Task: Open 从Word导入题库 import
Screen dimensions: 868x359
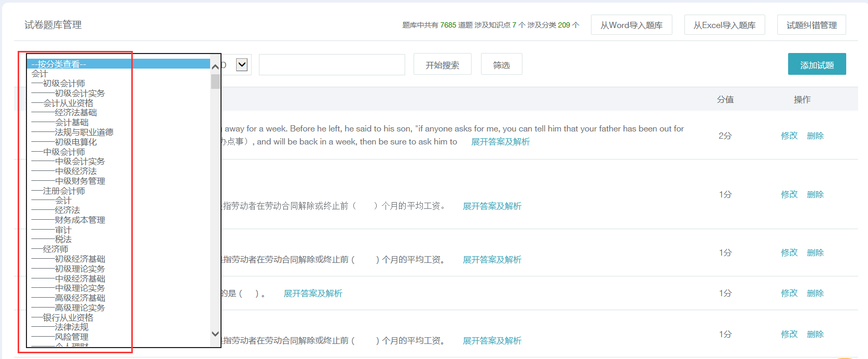Action: (631, 25)
